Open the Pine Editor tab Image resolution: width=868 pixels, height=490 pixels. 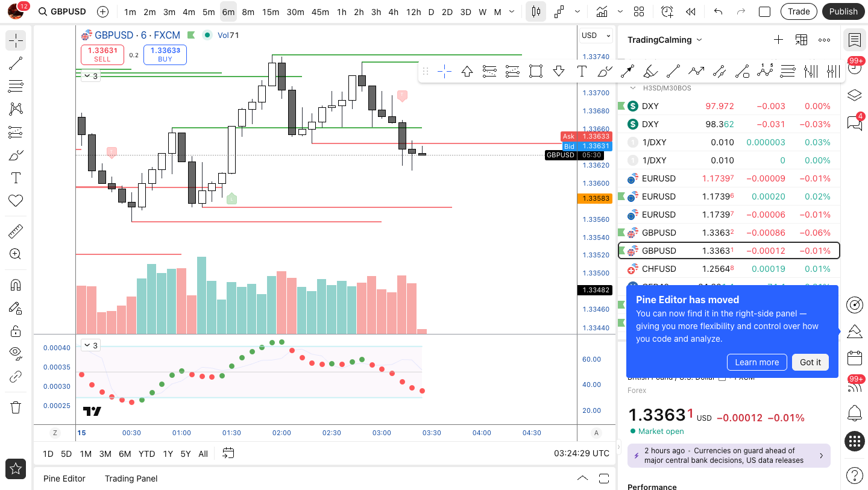(x=64, y=479)
